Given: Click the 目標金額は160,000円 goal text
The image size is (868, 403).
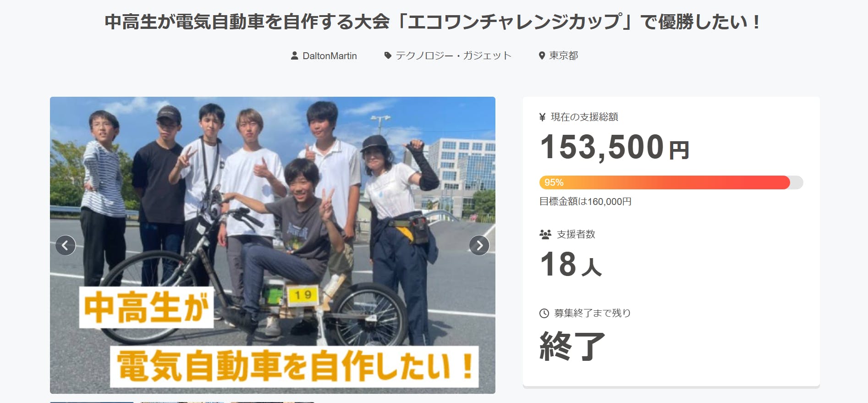Looking at the screenshot, I should coord(585,202).
